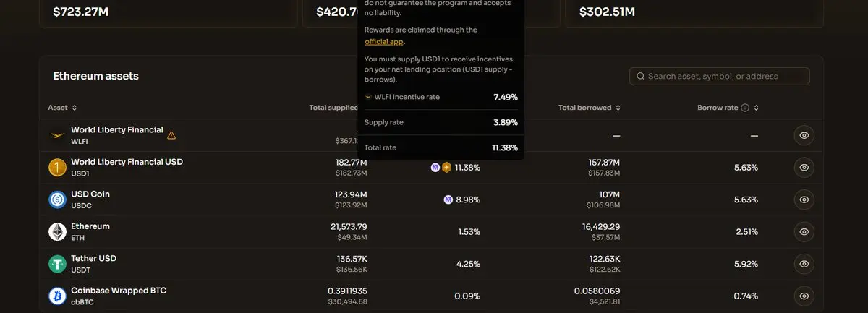868x313 pixels.
Task: Sort by Borrow rate column arrows
Action: (756, 108)
